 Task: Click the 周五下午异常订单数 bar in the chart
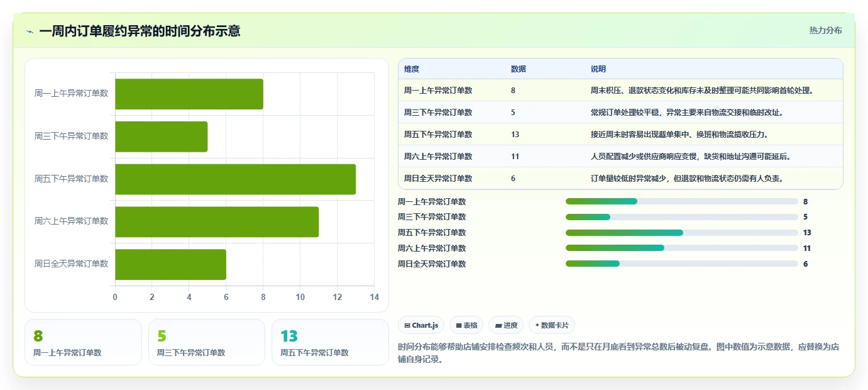point(236,179)
